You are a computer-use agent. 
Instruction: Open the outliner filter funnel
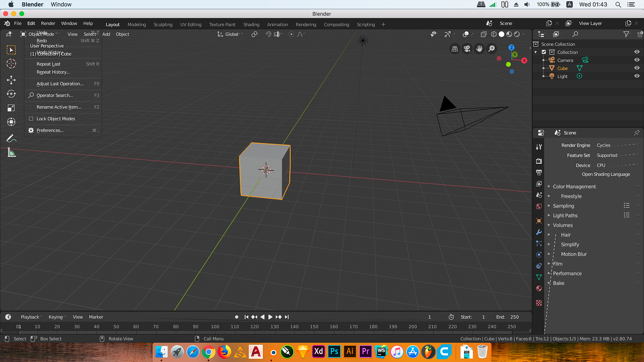click(626, 34)
